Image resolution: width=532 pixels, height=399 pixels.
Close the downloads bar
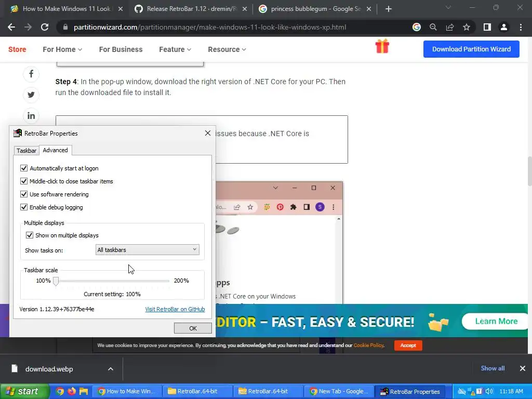tap(523, 368)
